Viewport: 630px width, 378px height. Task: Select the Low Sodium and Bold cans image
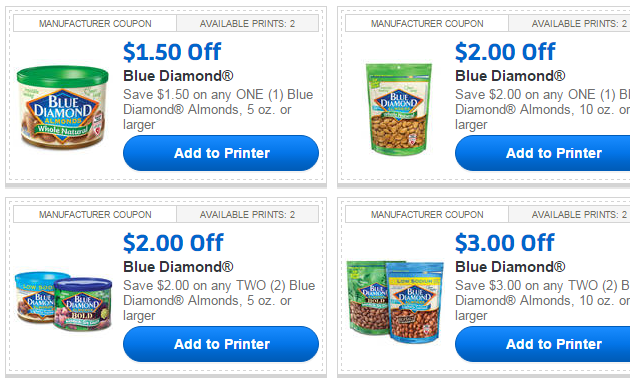tap(63, 301)
